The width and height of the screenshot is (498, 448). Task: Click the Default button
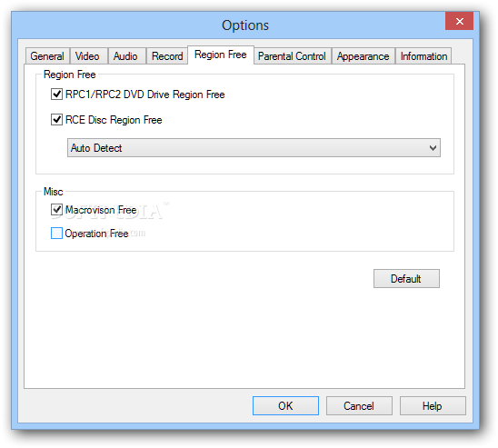(x=406, y=278)
